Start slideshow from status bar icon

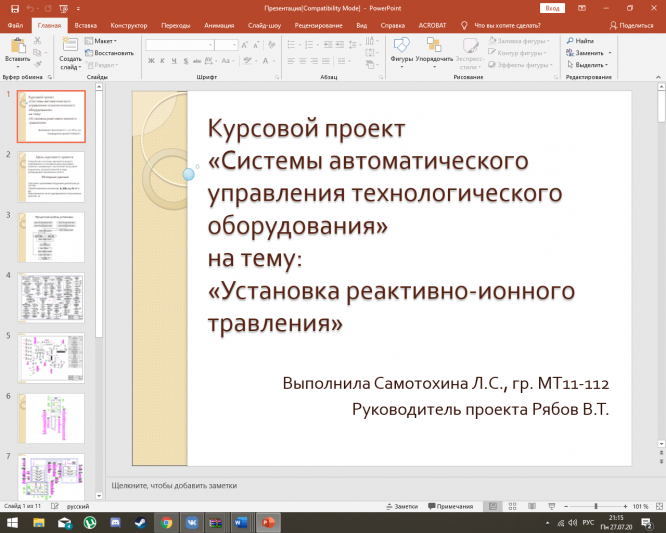coord(551,507)
